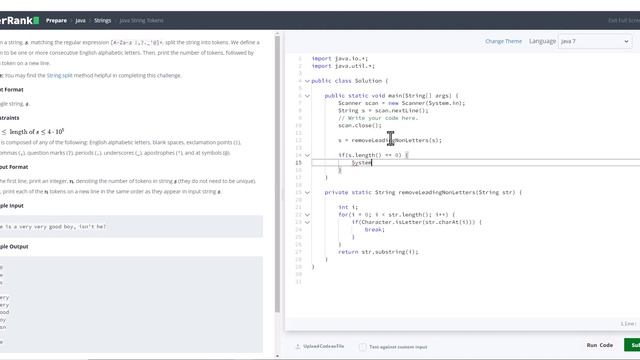Click the scrollbar down arrow of problem panel
The image size is (640, 360).
(277, 356)
